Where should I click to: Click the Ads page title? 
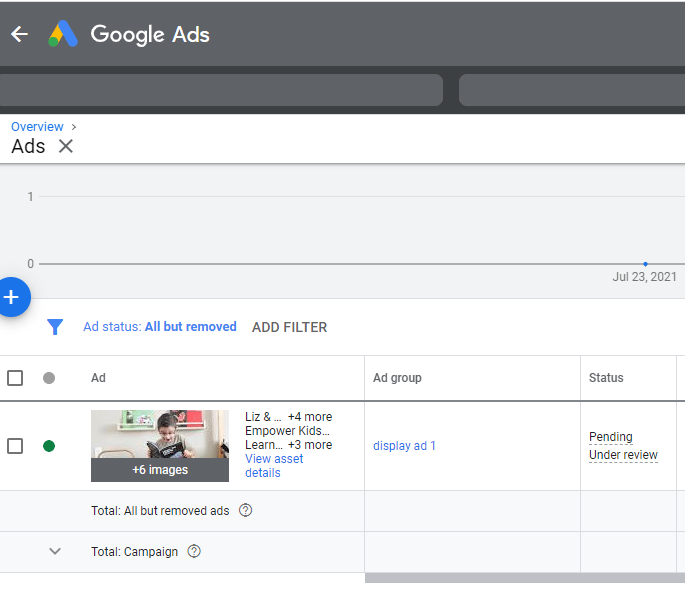(28, 146)
